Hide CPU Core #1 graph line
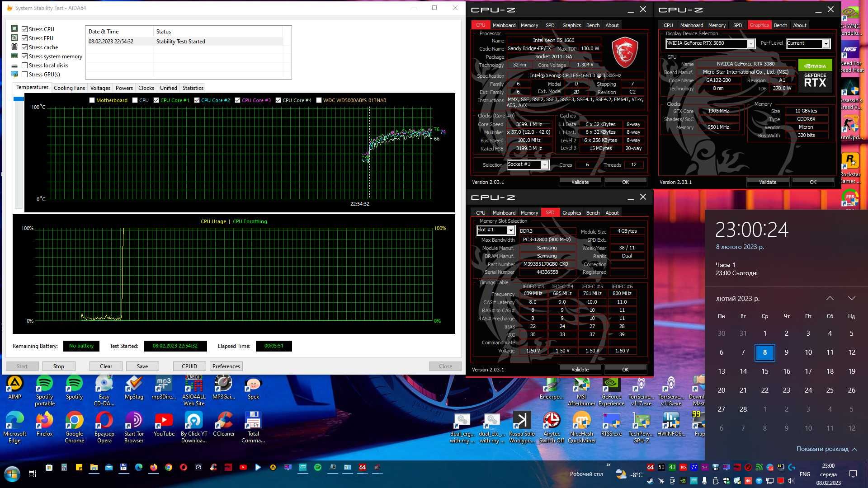Viewport: 868px width, 488px height. click(156, 100)
